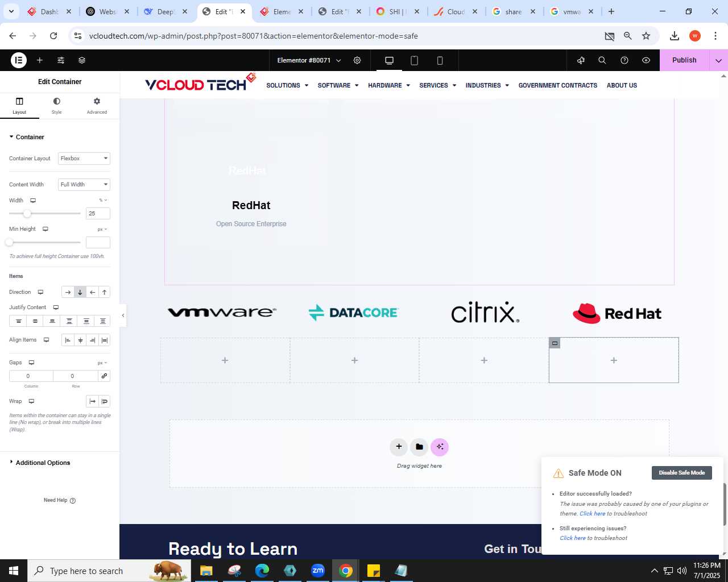Open page settings gear in top bar
This screenshot has width=728, height=582.
(357, 60)
